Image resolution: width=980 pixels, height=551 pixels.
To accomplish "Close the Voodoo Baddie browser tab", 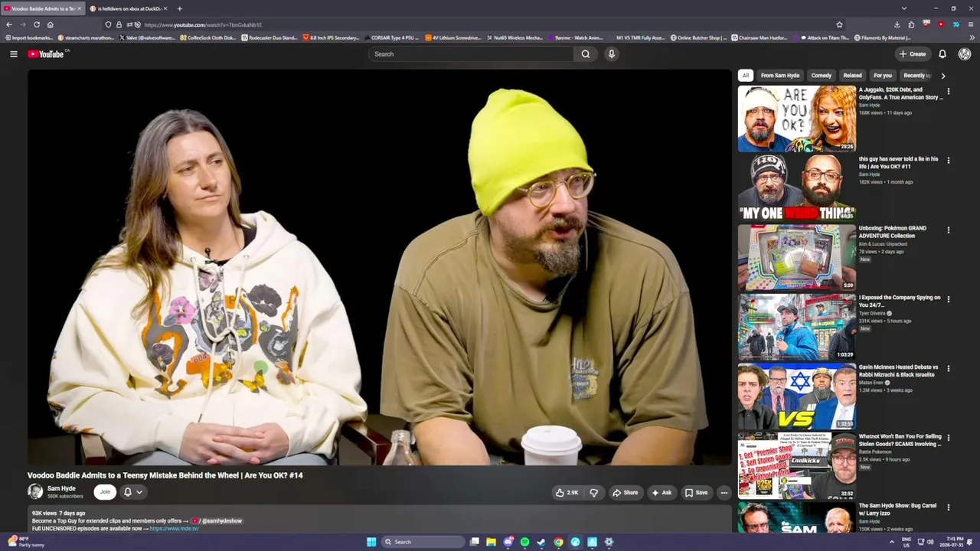I will coord(78,8).
